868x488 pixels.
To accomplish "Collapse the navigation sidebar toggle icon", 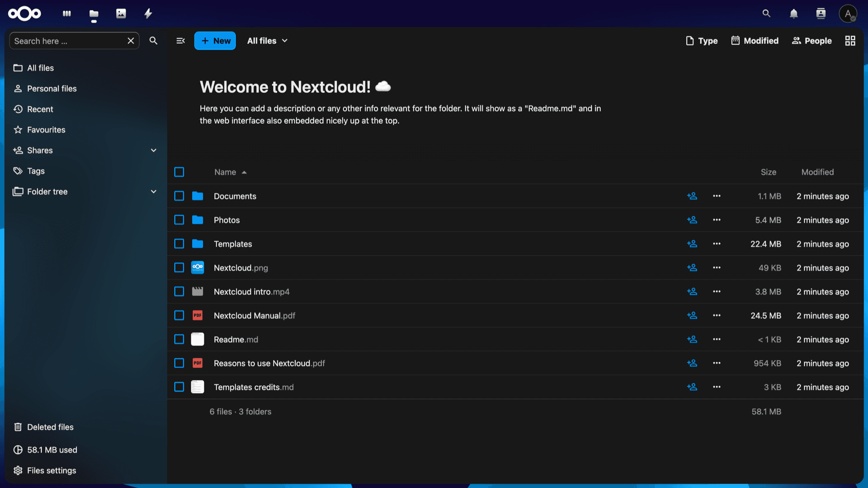I will (180, 41).
